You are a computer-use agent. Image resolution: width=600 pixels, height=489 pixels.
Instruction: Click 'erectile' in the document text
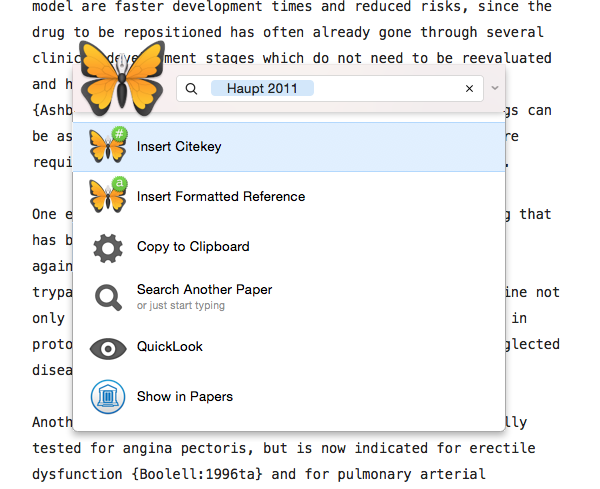point(502,448)
